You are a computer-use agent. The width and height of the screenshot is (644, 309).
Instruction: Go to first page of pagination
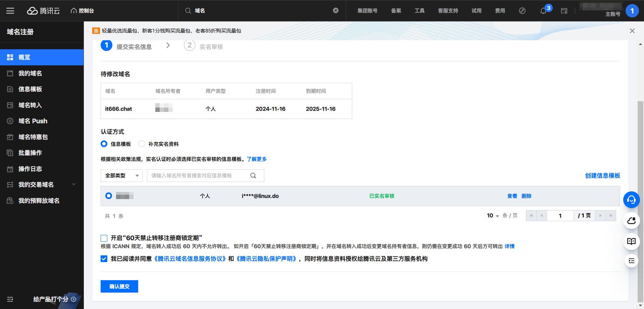[531, 215]
